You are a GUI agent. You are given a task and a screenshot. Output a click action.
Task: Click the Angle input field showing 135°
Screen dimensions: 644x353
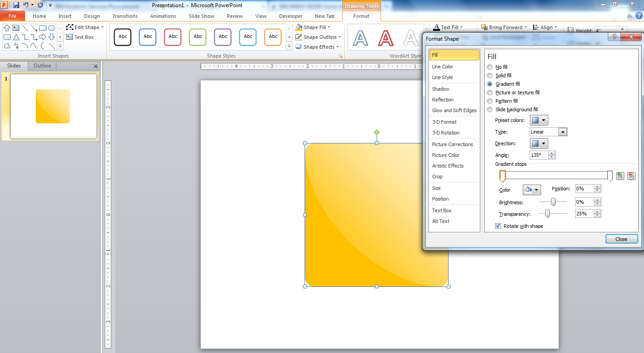tap(539, 155)
